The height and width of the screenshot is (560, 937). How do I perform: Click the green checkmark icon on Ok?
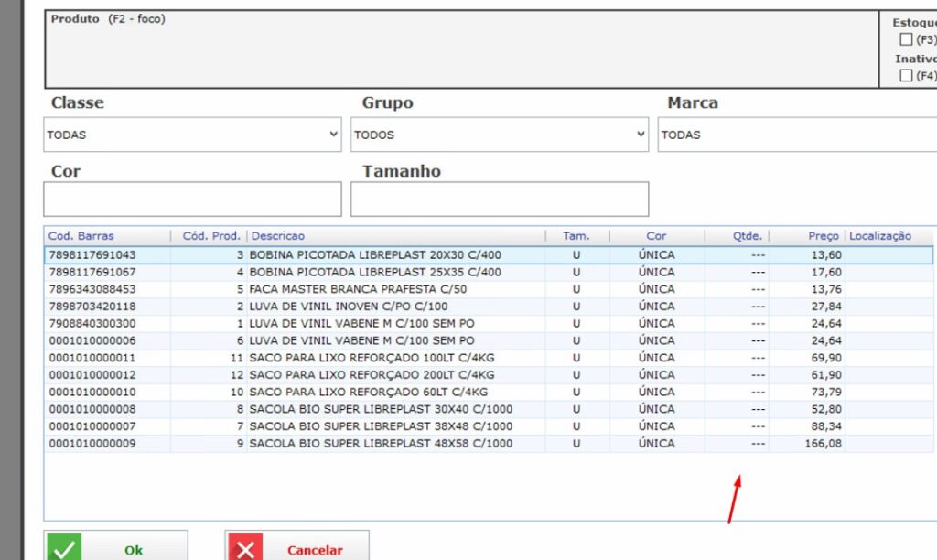point(63,548)
